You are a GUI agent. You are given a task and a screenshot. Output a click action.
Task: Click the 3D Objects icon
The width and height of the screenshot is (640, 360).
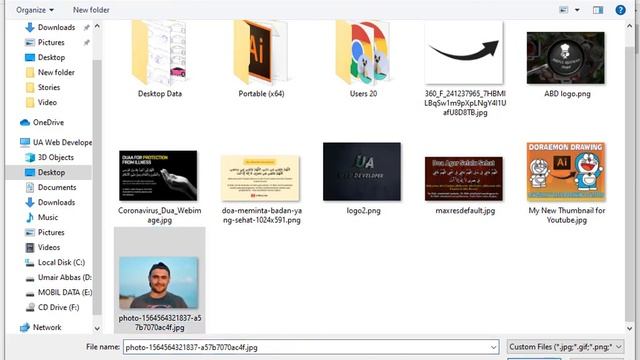pyautogui.click(x=30, y=158)
